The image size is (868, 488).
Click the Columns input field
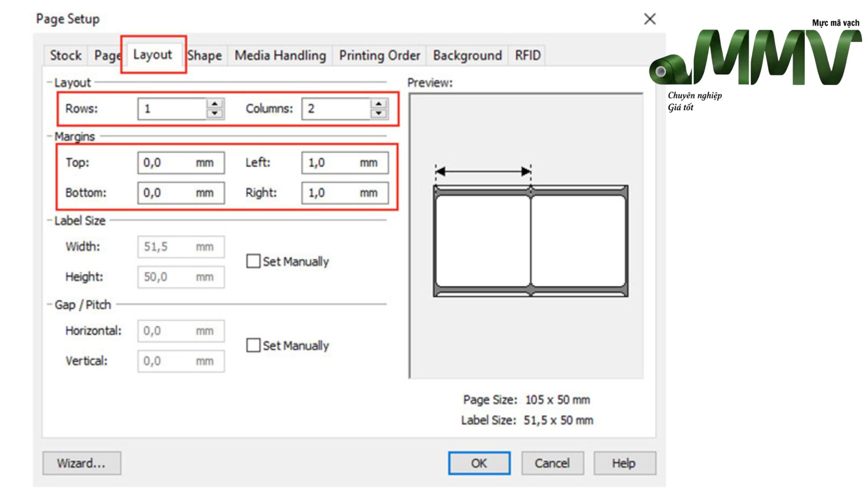click(x=337, y=109)
